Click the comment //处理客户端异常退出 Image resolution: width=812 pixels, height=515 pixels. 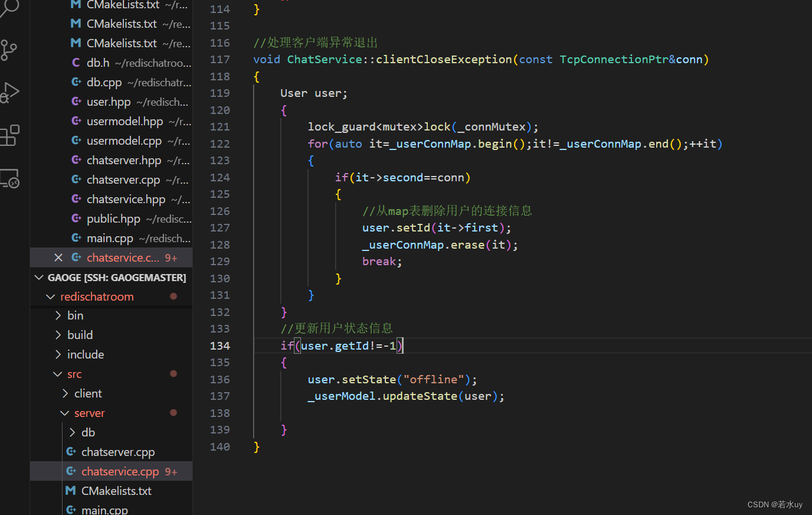[x=316, y=43]
